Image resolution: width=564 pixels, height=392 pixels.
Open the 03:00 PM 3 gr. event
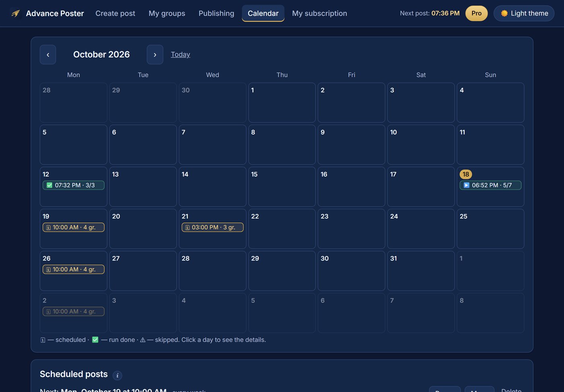click(x=212, y=227)
